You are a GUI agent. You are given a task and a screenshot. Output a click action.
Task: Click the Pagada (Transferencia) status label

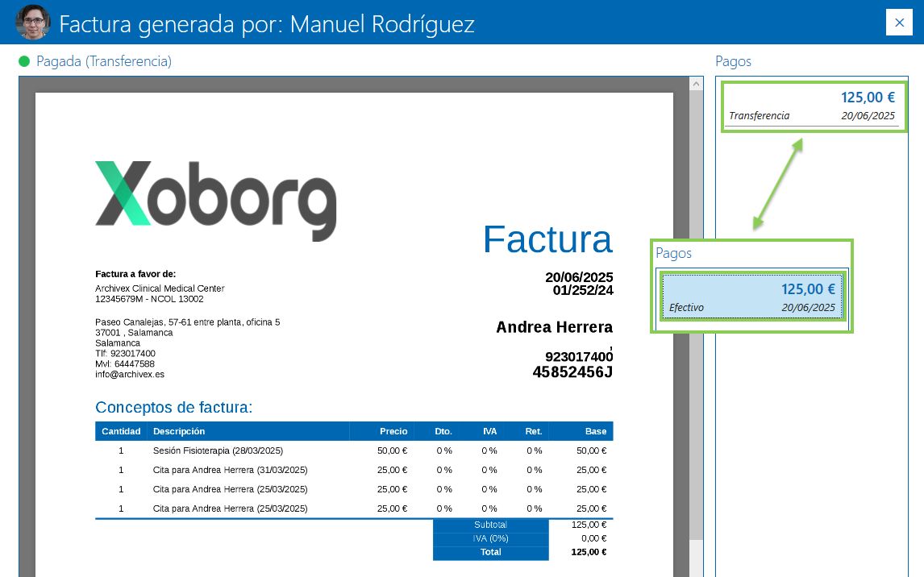[x=104, y=61]
